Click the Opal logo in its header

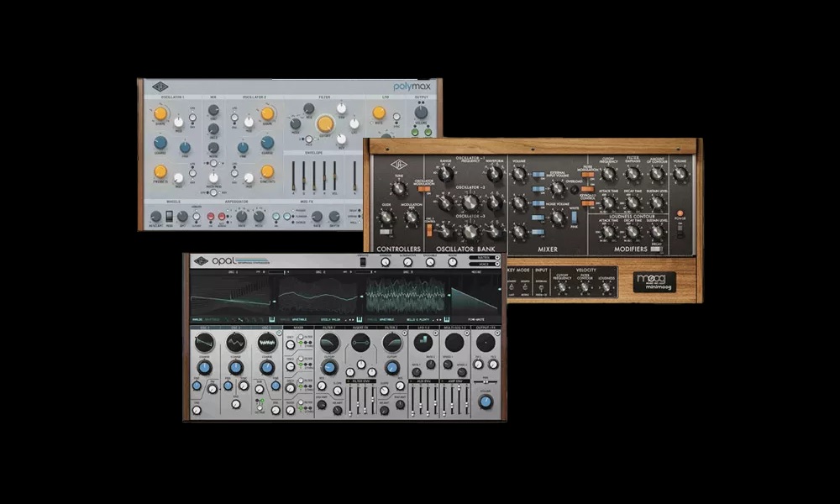click(x=221, y=260)
